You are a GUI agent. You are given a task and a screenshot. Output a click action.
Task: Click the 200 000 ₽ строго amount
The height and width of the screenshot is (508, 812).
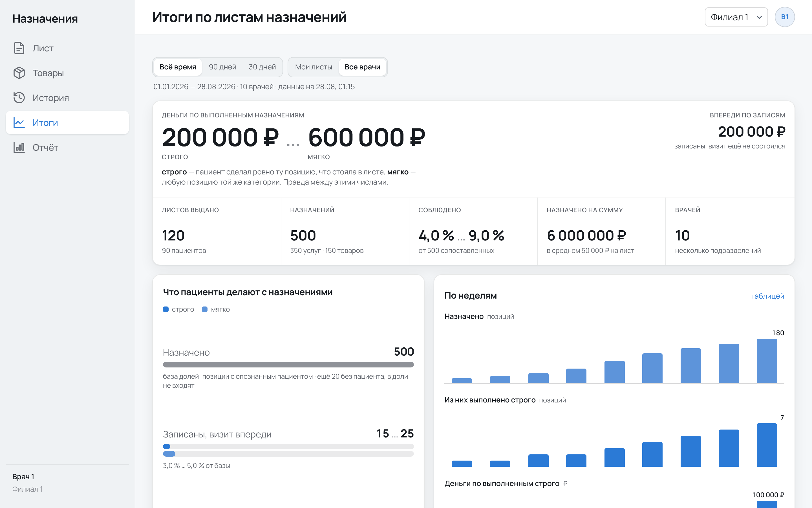pos(220,137)
